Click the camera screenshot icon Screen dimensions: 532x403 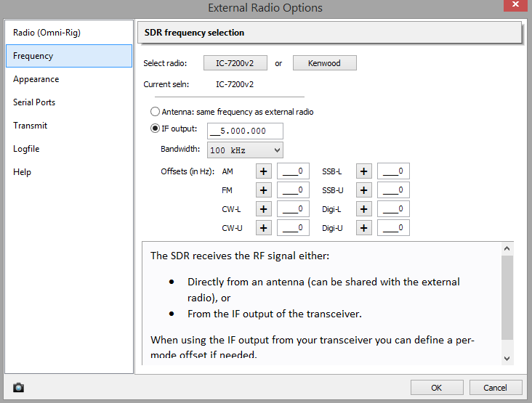(18, 388)
